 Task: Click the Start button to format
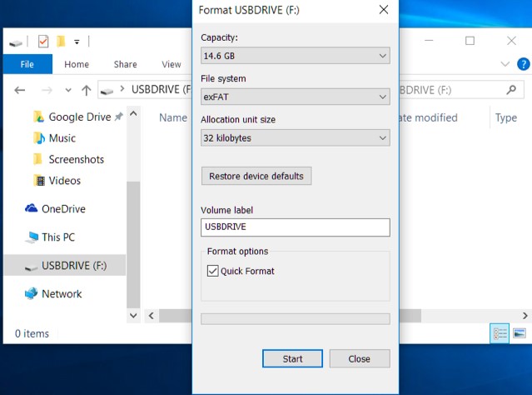(292, 358)
